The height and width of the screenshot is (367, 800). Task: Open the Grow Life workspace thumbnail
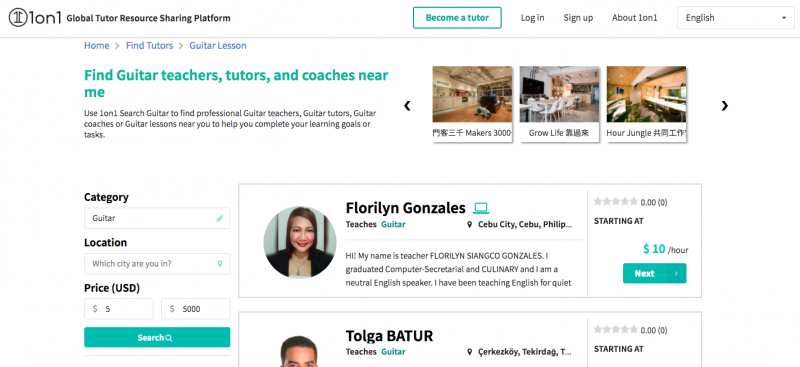coord(559,104)
